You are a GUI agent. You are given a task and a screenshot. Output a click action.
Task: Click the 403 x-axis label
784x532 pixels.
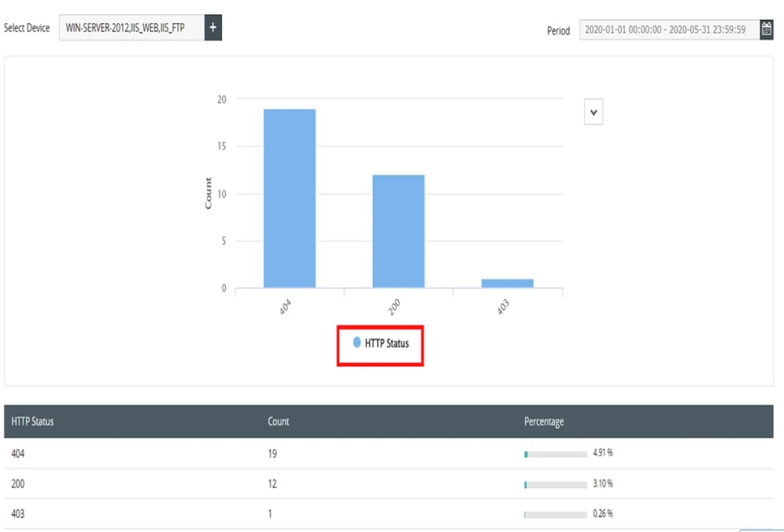(x=504, y=308)
